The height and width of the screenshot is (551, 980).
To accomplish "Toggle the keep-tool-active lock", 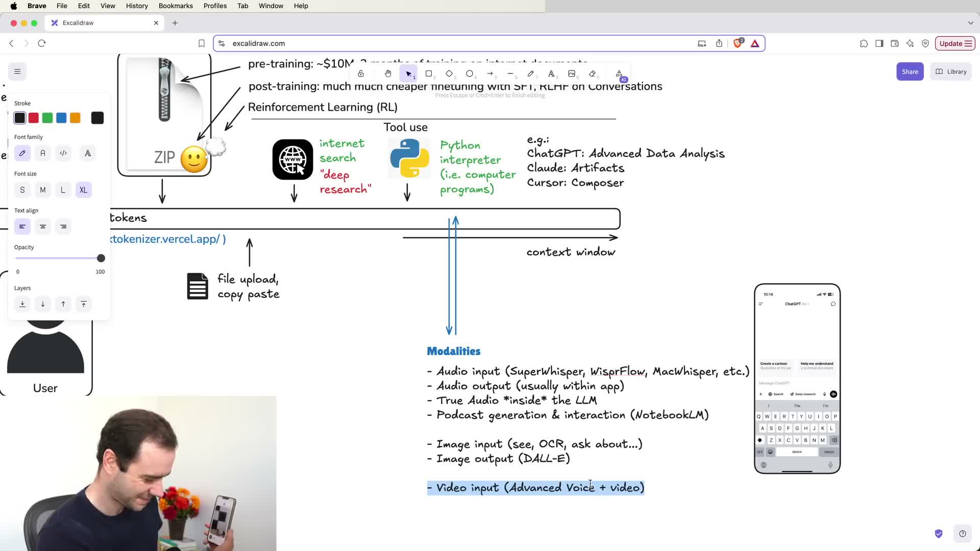I will coord(361,73).
